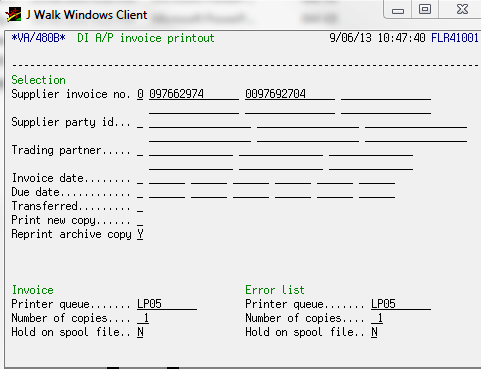Click the Supplier invoice no. selector containing 0

coord(140,94)
